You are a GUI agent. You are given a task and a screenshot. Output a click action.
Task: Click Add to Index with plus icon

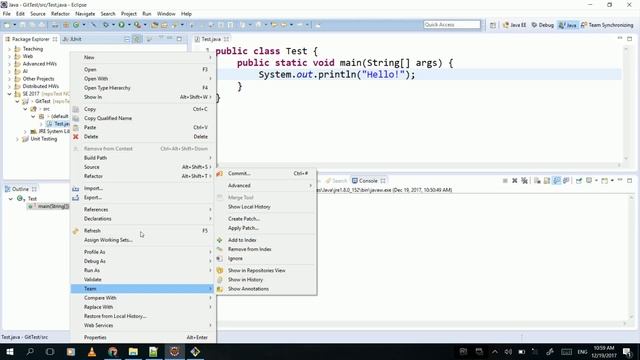click(x=266, y=240)
